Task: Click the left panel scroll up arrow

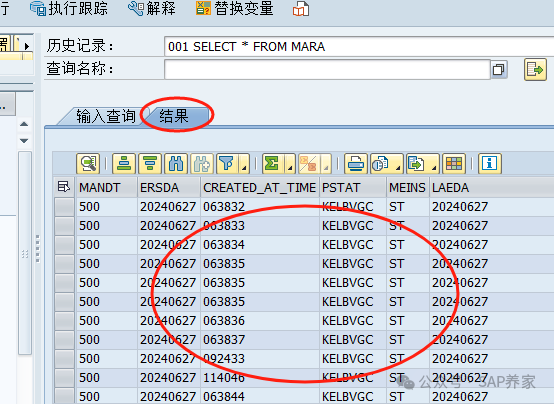Action: coord(24,124)
